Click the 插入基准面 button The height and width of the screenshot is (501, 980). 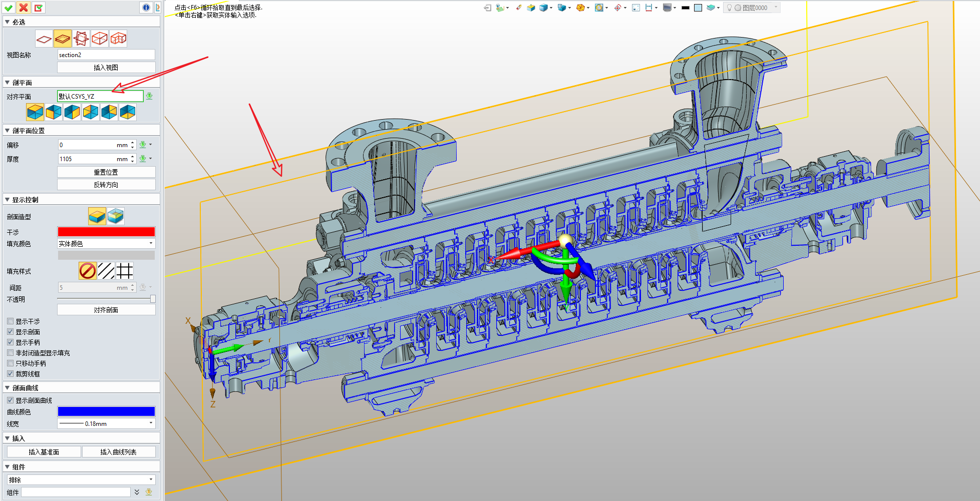click(x=44, y=452)
